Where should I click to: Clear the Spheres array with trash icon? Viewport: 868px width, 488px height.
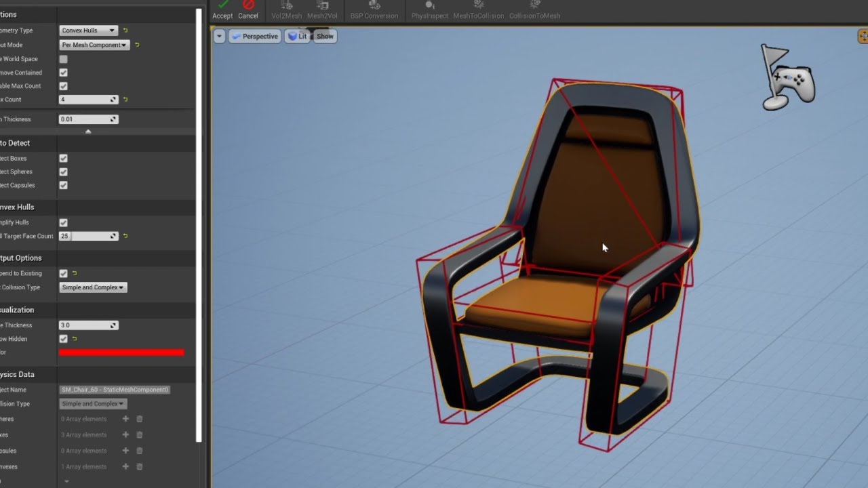tap(140, 419)
